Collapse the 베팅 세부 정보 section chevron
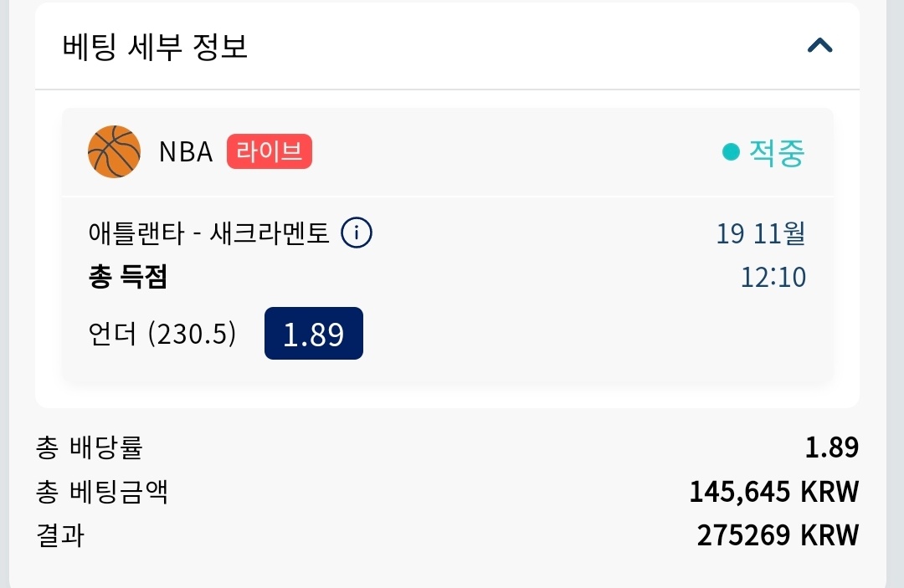904x588 pixels. 819,46
